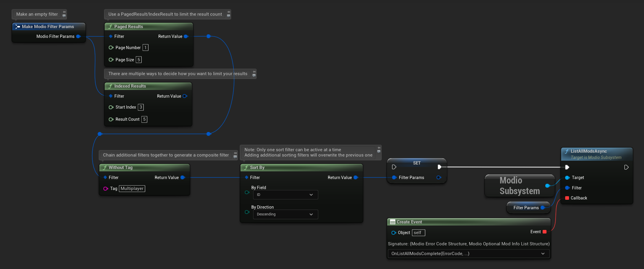
Task: Click ListAllModsAsync output execution pin
Action: click(626, 167)
